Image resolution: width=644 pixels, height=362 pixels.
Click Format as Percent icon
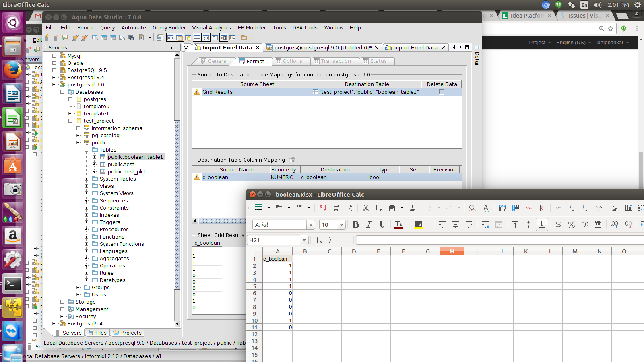tap(572, 224)
